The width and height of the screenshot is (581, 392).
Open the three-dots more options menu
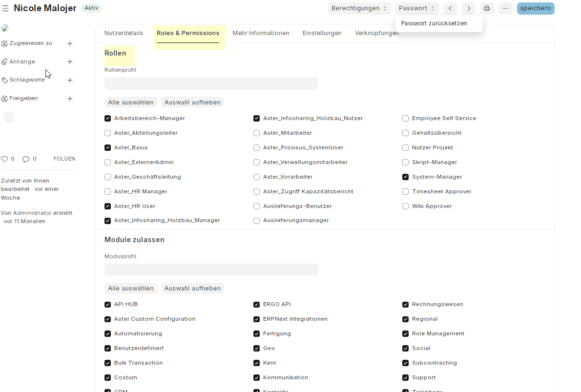click(505, 8)
